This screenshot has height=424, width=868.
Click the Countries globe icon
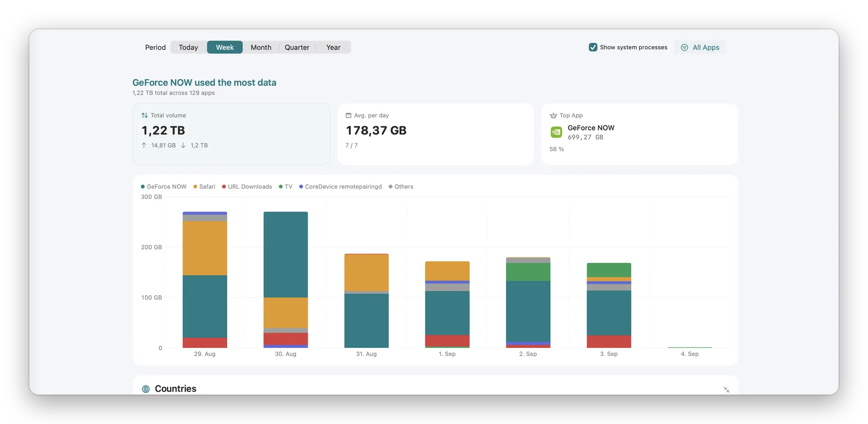point(146,389)
